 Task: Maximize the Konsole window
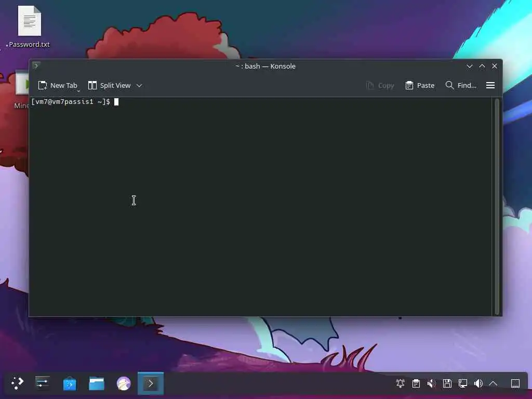pos(482,66)
